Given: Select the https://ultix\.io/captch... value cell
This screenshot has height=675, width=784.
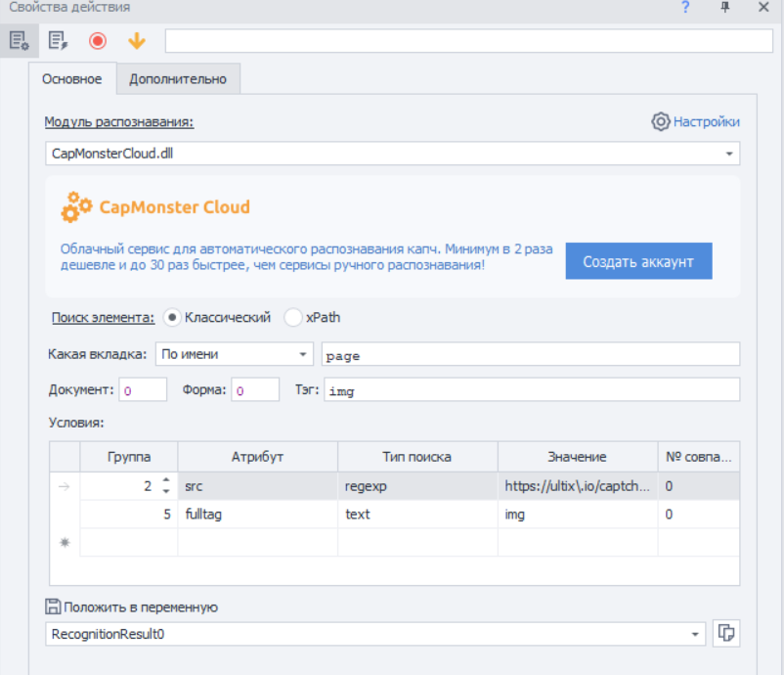Looking at the screenshot, I should click(577, 486).
